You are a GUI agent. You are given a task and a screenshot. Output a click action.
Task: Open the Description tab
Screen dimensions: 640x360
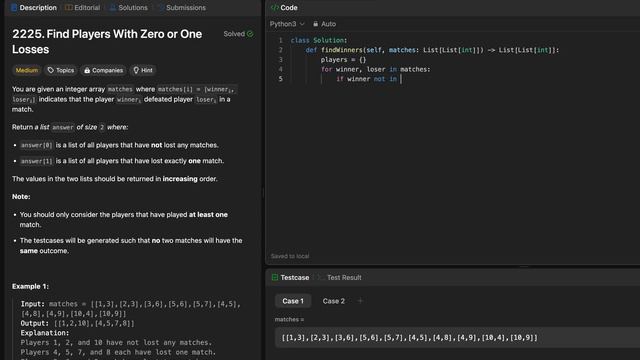pos(33,8)
